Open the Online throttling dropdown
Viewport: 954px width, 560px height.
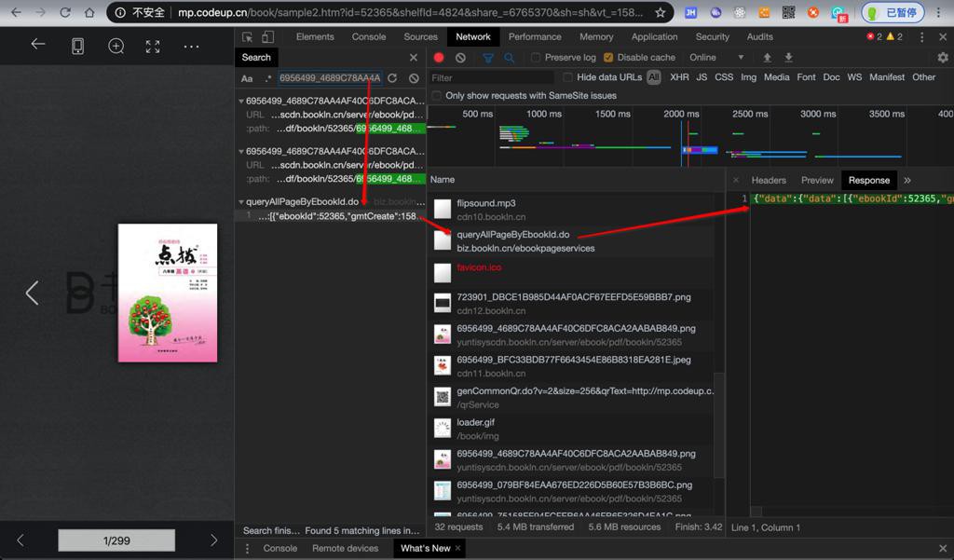(716, 57)
